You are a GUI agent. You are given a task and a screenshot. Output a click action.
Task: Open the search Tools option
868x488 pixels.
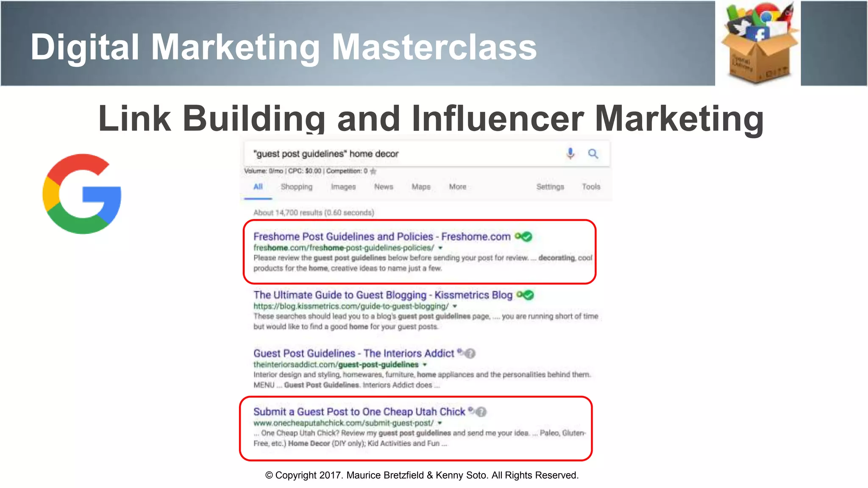click(x=591, y=186)
